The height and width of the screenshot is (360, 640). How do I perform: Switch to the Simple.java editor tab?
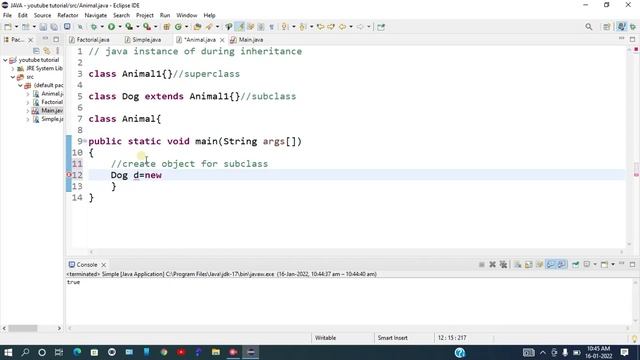point(143,40)
